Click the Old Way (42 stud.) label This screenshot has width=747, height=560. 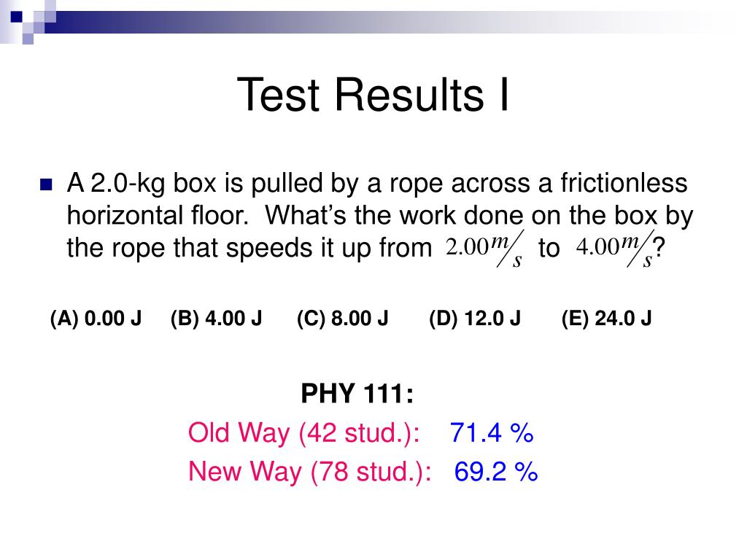click(x=304, y=433)
